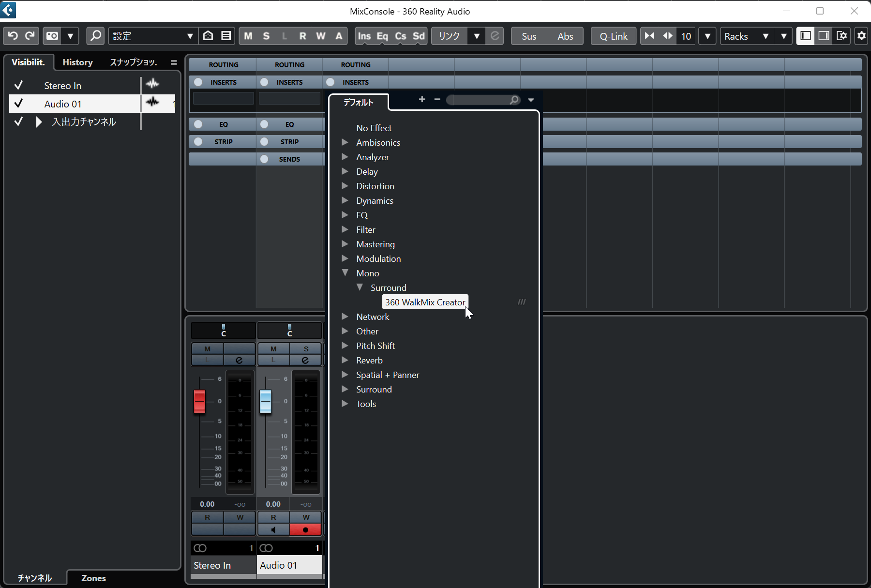The width and height of the screenshot is (871, 588).
Task: Click Audio 01 record enable button
Action: coord(305,529)
